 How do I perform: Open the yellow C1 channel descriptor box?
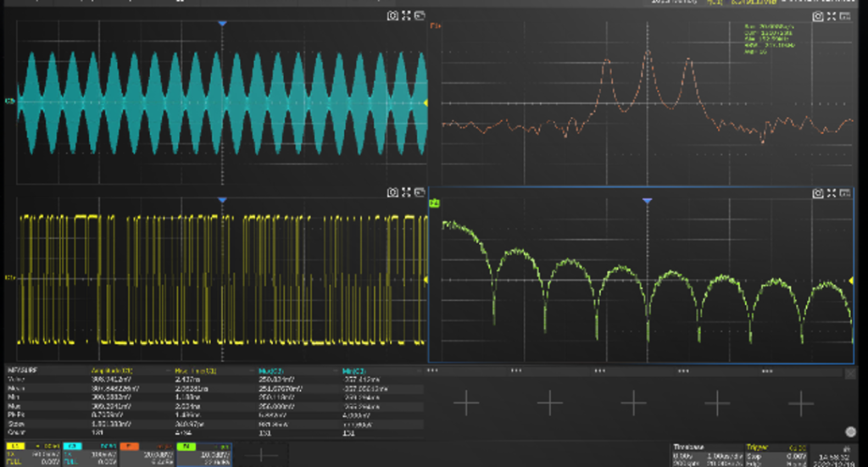click(32, 453)
